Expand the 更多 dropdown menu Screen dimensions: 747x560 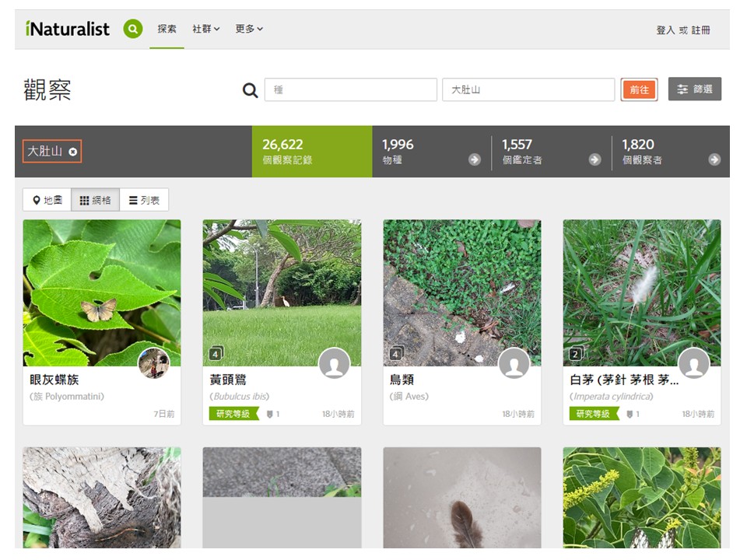tap(249, 29)
